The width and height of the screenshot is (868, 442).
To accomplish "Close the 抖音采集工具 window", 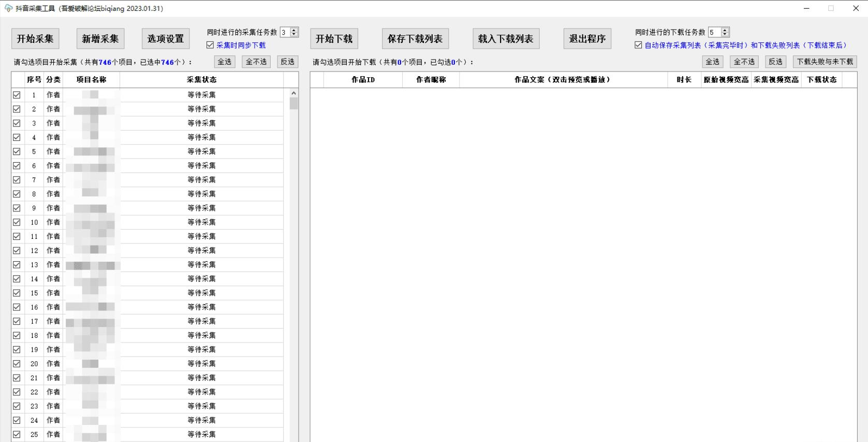I will point(856,8).
